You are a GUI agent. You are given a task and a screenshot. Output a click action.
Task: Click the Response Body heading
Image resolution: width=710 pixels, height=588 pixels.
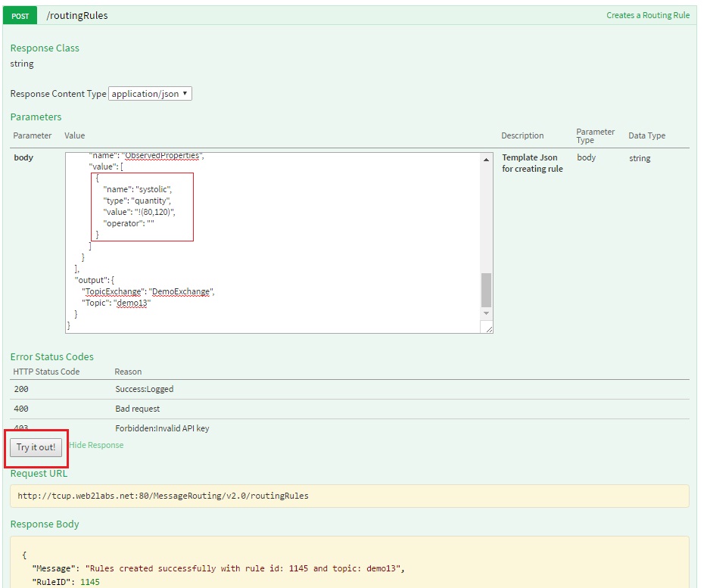45,524
